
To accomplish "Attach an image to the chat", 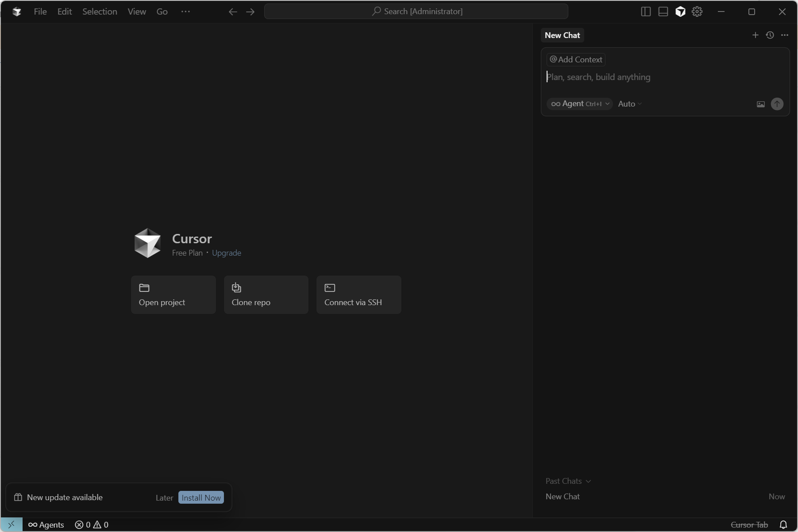I will click(x=761, y=104).
